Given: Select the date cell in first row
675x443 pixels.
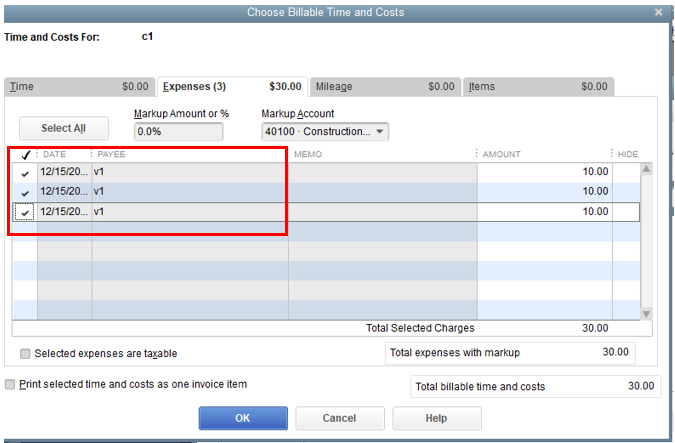Looking at the screenshot, I should tap(65, 172).
